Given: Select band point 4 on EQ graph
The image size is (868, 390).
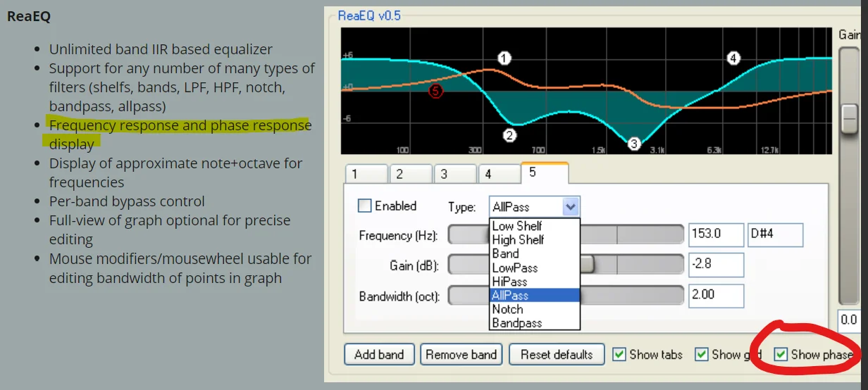Looking at the screenshot, I should (733, 58).
